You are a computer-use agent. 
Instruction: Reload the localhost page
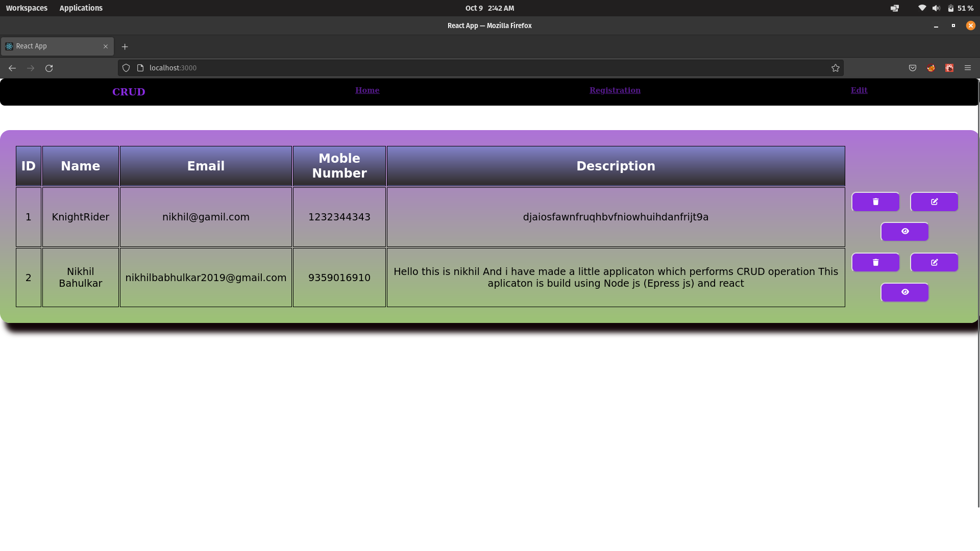(x=49, y=68)
